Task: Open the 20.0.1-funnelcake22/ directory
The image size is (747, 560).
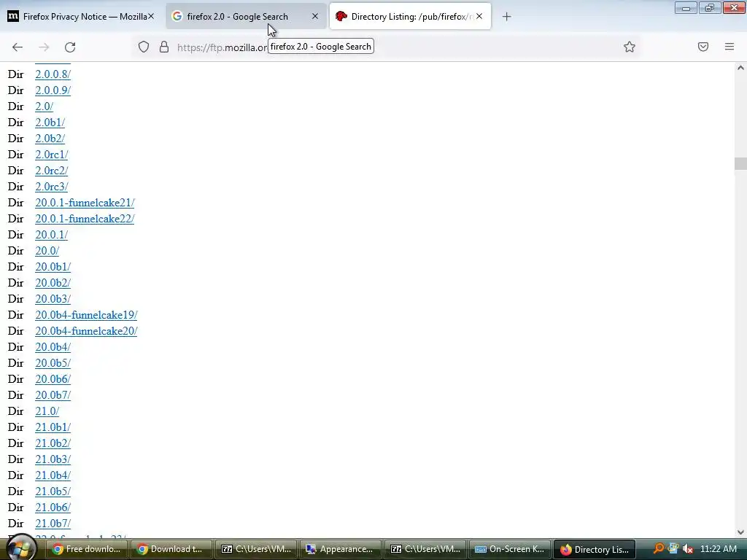Action: click(x=85, y=219)
